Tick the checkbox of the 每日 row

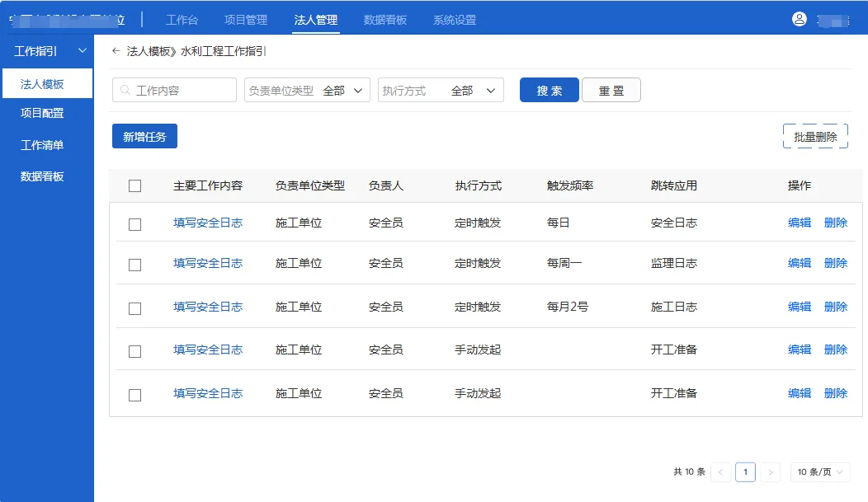tap(134, 224)
